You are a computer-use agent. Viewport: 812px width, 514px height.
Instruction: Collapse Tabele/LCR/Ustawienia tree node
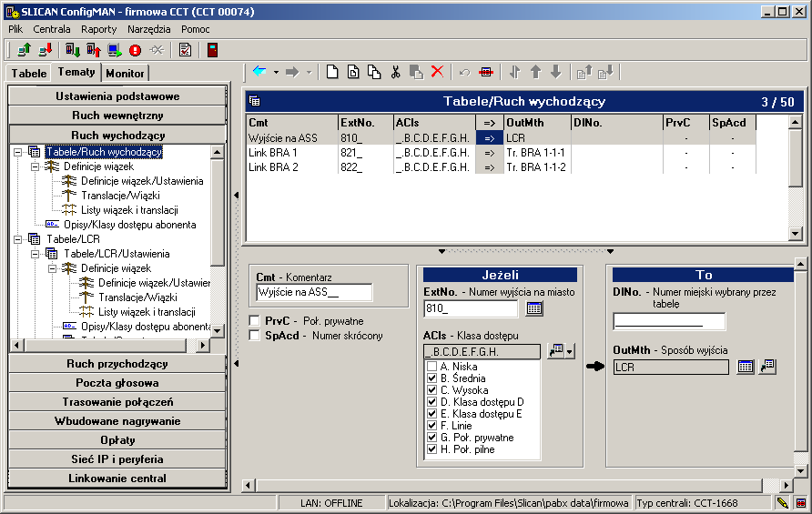click(35, 254)
